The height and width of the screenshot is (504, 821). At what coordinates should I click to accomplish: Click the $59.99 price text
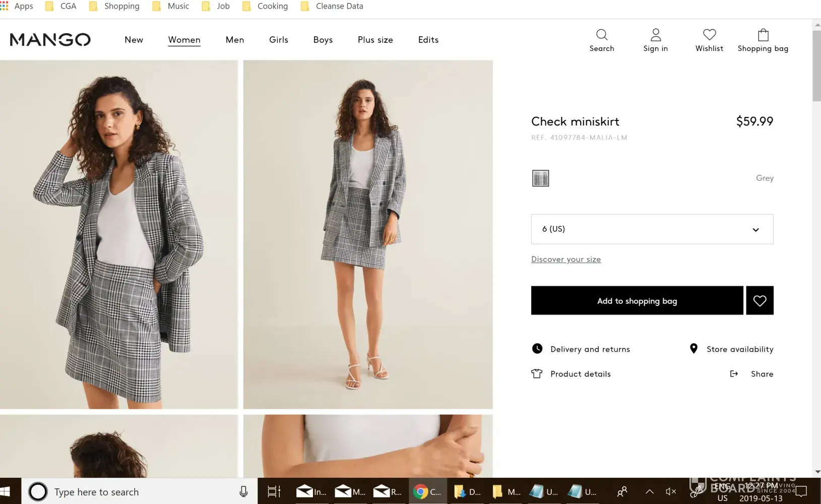[x=754, y=121]
